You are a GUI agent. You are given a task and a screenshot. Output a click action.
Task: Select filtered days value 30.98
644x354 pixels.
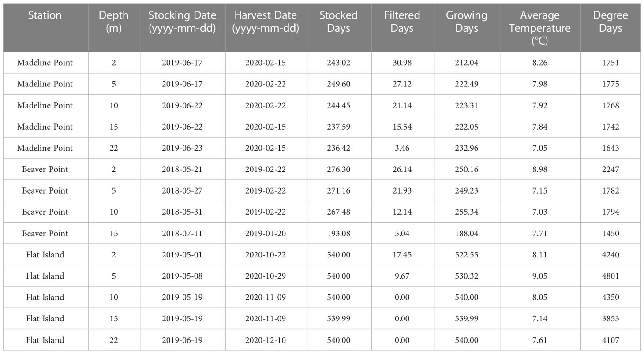pos(402,63)
